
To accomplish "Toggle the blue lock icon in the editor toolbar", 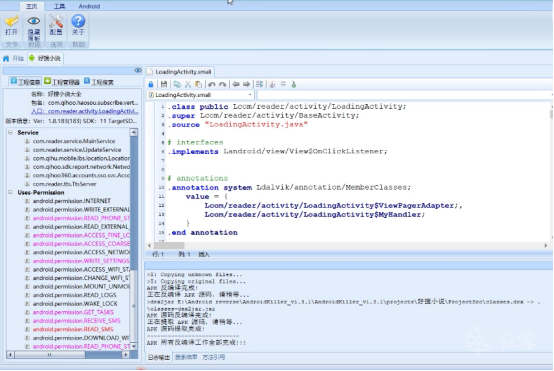I will point(151,84).
